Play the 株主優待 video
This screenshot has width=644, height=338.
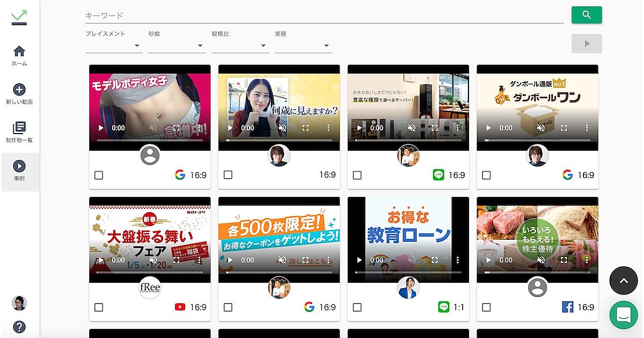pyautogui.click(x=488, y=260)
